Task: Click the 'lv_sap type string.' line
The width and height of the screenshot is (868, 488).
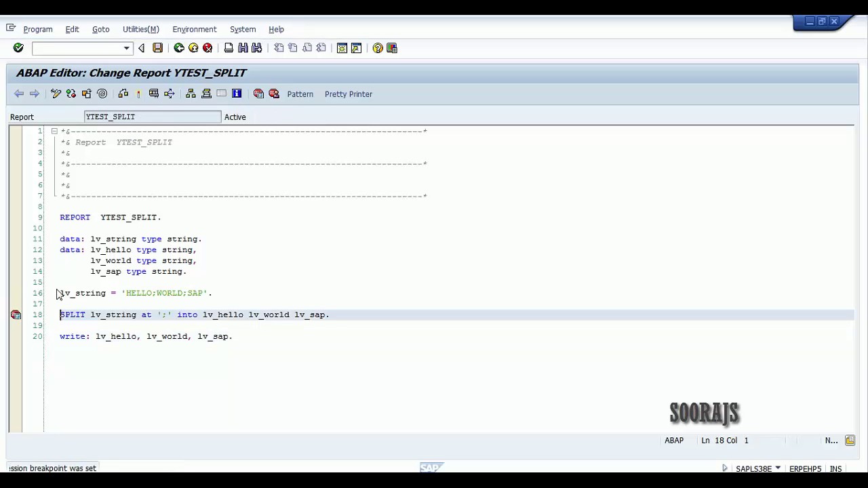Action: [x=138, y=271]
